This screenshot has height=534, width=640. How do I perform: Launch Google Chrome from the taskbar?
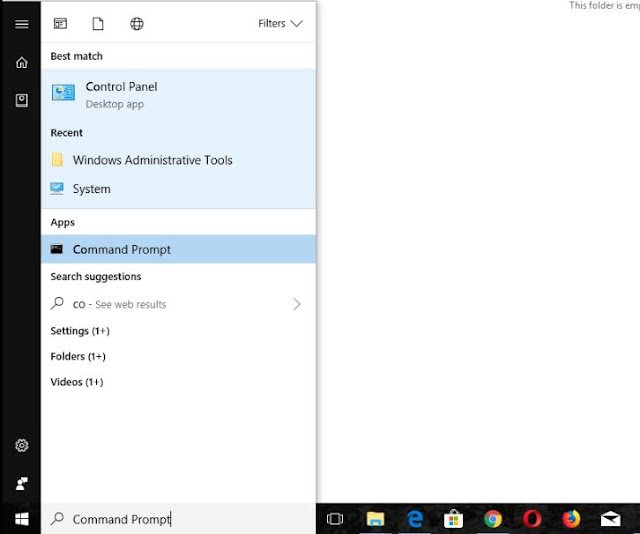[x=493, y=519]
